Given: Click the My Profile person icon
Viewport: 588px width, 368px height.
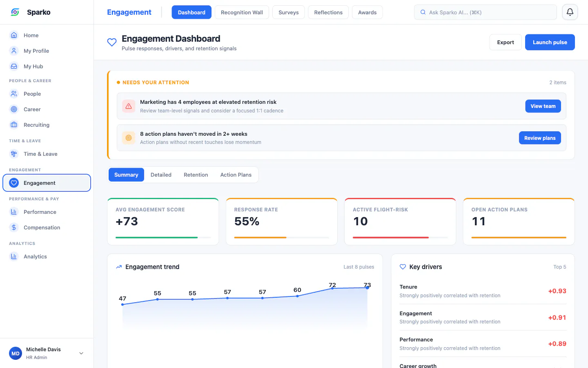Looking at the screenshot, I should point(14,51).
